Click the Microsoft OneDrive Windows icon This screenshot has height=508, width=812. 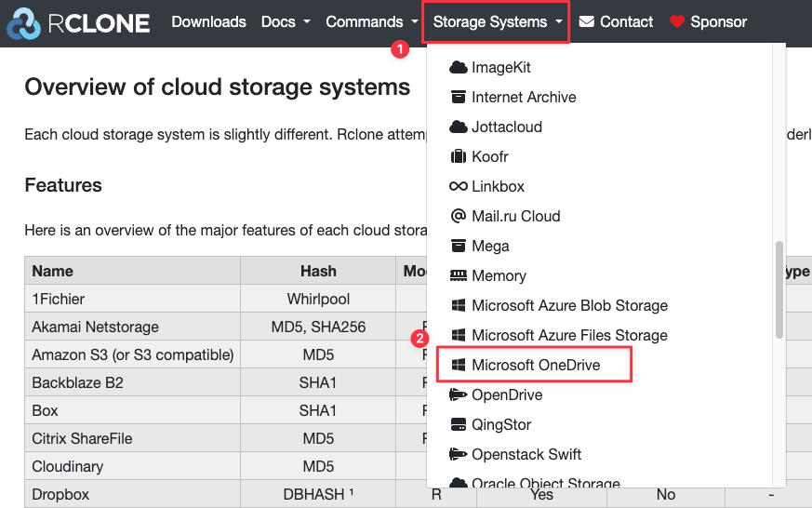click(x=459, y=365)
